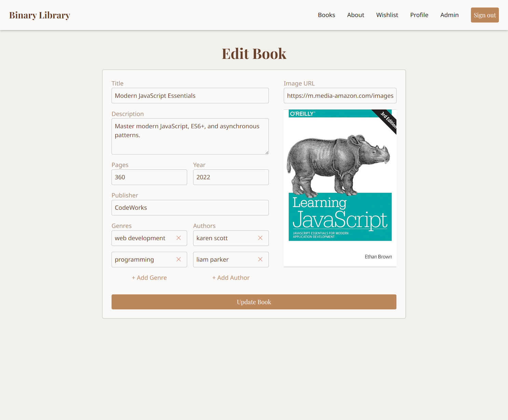508x420 pixels.
Task: Open the Admin section
Action: (x=449, y=15)
